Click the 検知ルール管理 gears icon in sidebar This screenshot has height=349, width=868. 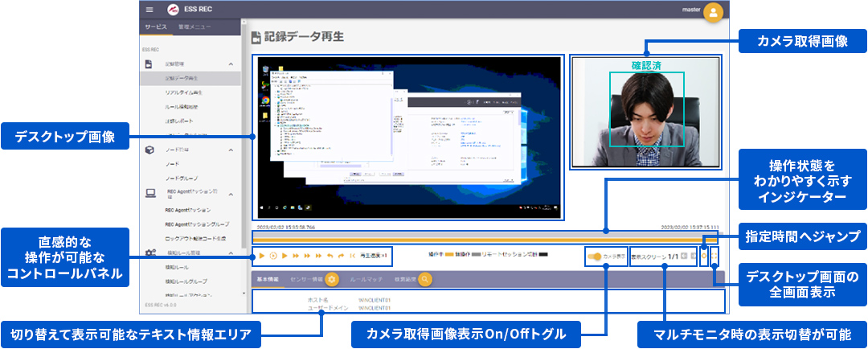[x=149, y=253]
